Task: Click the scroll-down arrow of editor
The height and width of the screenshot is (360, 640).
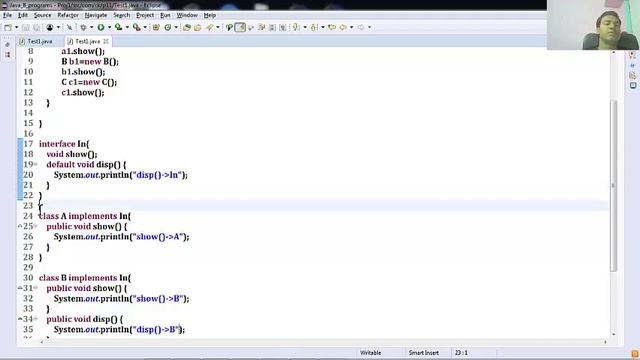Action: tap(613, 334)
